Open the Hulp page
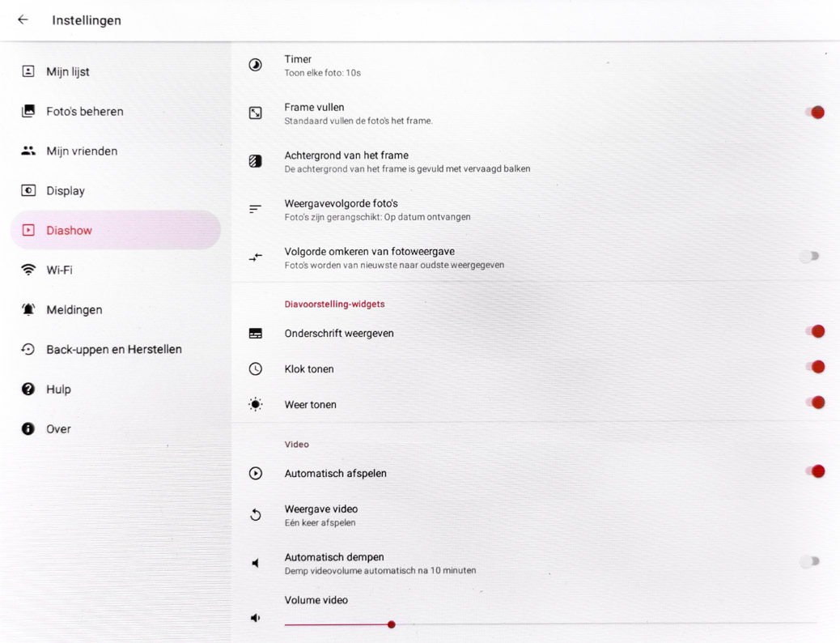The width and height of the screenshot is (840, 643). pyautogui.click(x=58, y=389)
